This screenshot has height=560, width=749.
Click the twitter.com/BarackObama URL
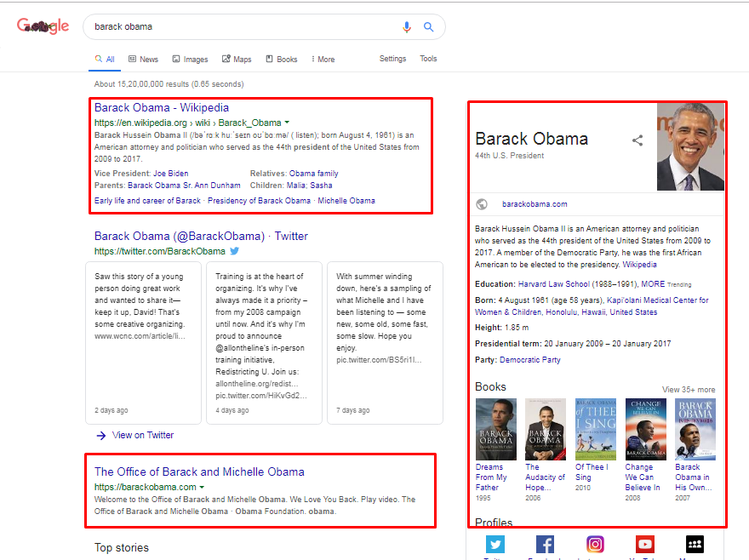click(x=159, y=251)
